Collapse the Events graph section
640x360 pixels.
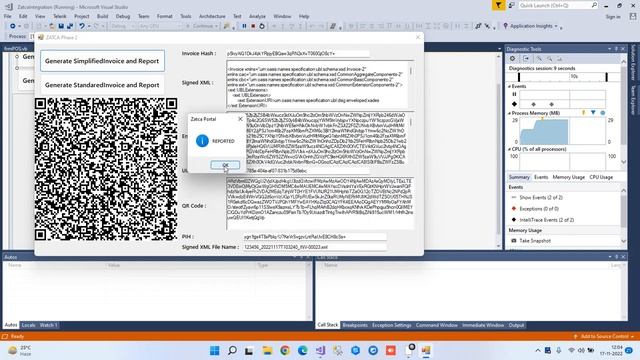[x=509, y=87]
